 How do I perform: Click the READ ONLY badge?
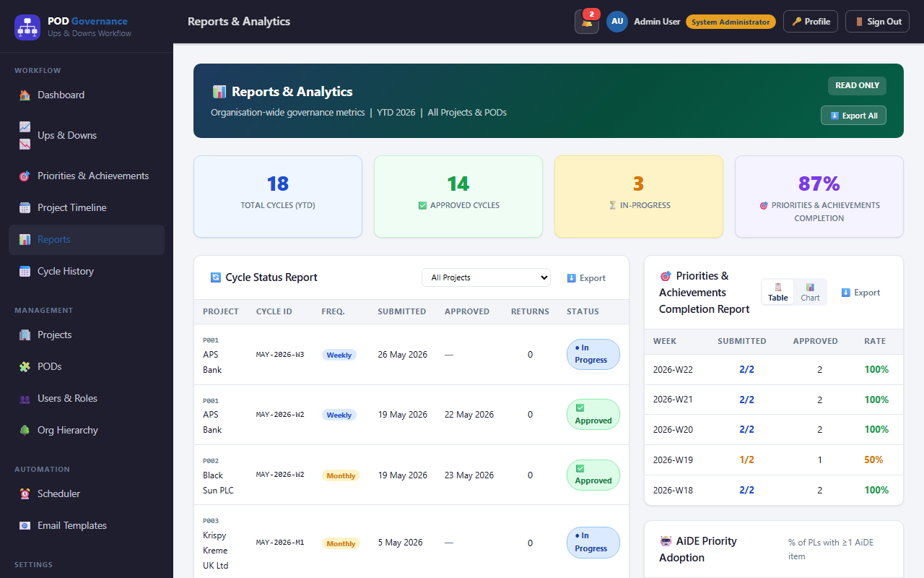[x=857, y=85]
